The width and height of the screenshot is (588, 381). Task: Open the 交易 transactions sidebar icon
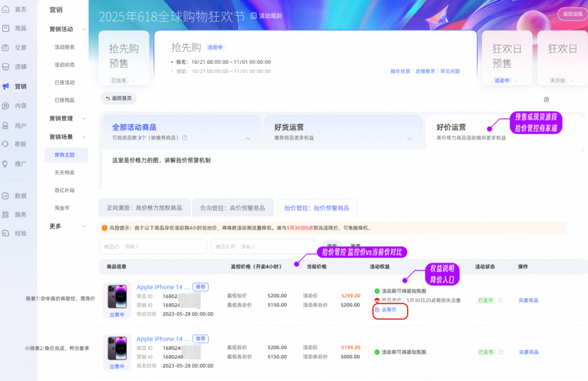(x=6, y=48)
